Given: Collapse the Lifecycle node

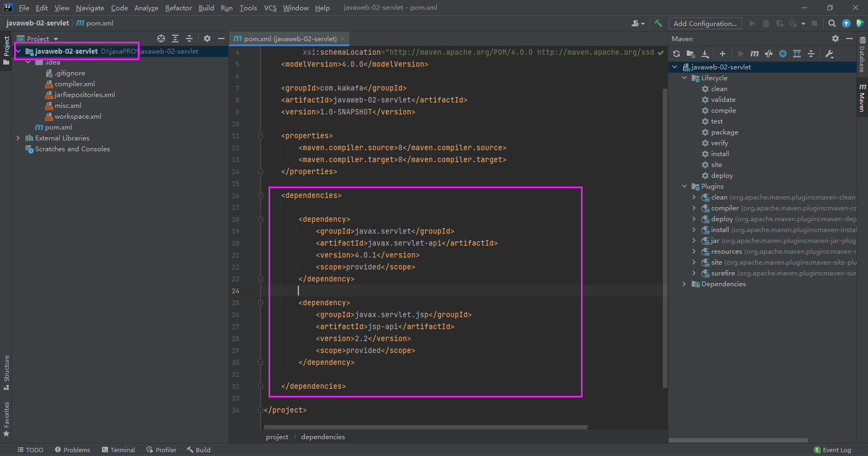Looking at the screenshot, I should [684, 78].
